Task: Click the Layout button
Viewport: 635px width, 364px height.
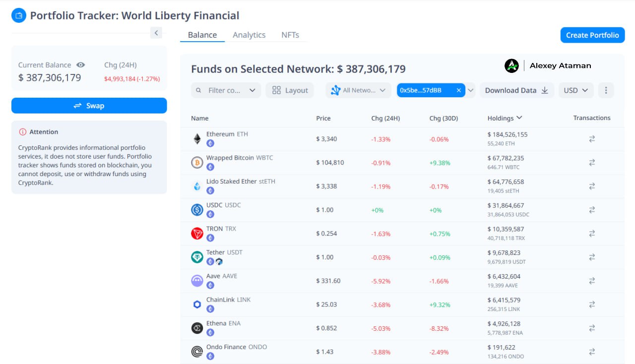Action: tap(290, 90)
